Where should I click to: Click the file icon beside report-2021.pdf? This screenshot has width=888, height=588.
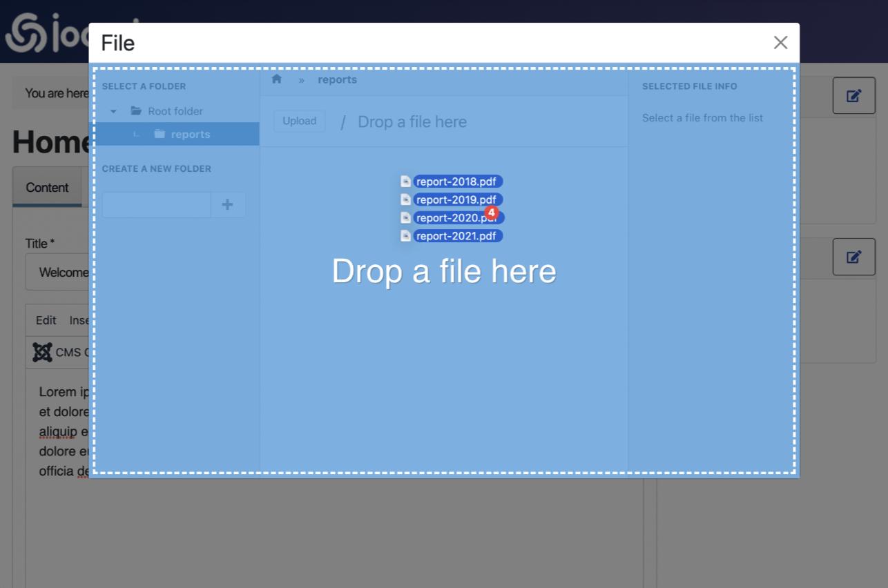pyautogui.click(x=406, y=236)
